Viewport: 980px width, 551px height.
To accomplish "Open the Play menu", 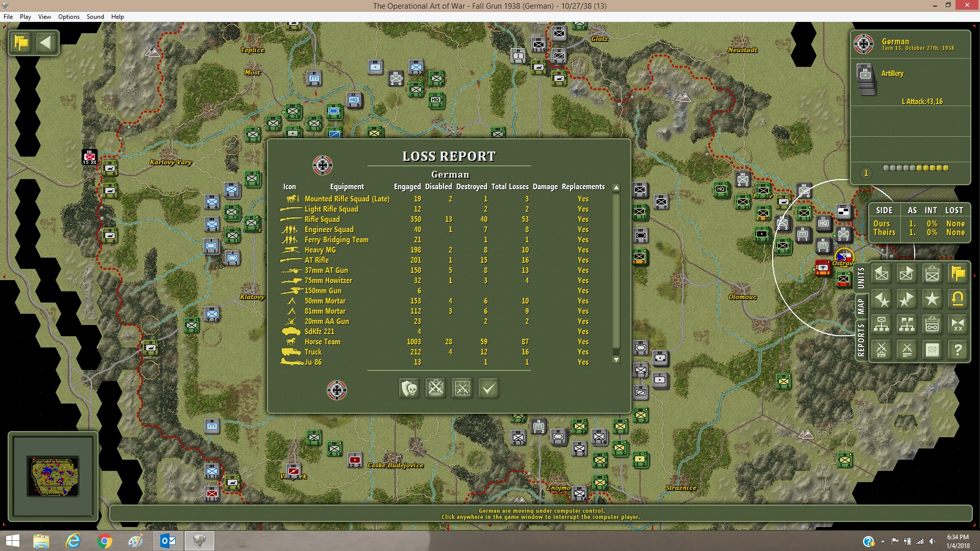I will [x=26, y=17].
